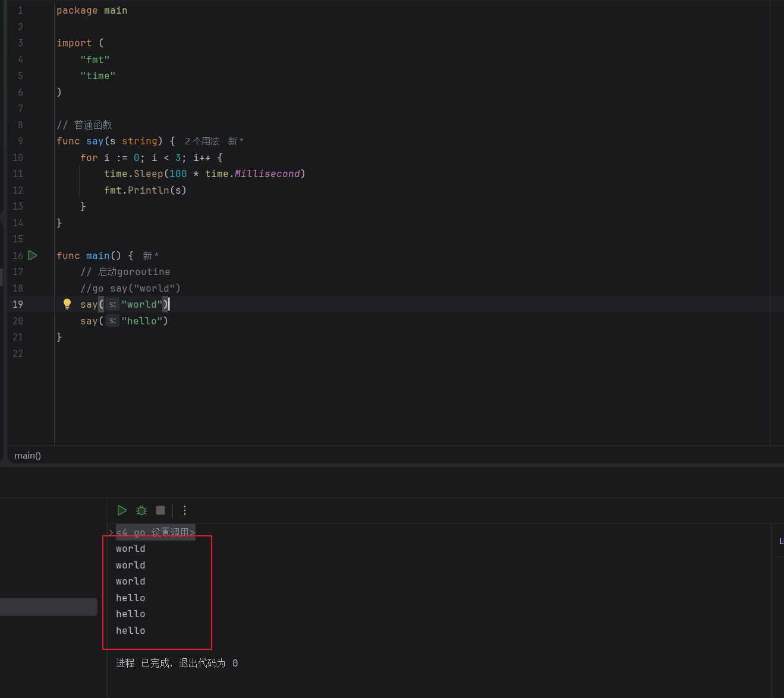Stop the running process
The width and height of the screenshot is (784, 698).
[160, 510]
